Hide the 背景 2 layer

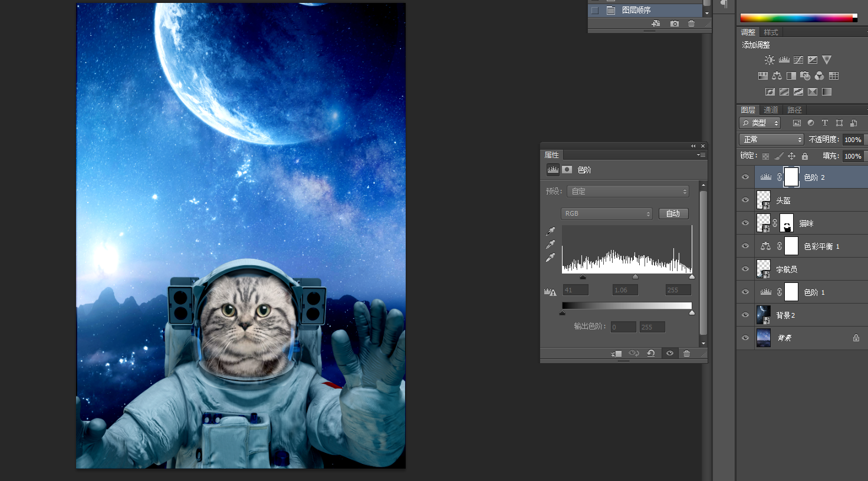coord(745,315)
